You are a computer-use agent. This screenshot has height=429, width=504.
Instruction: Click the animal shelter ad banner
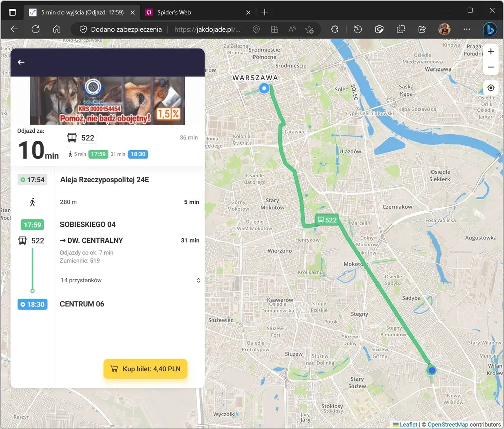point(107,100)
